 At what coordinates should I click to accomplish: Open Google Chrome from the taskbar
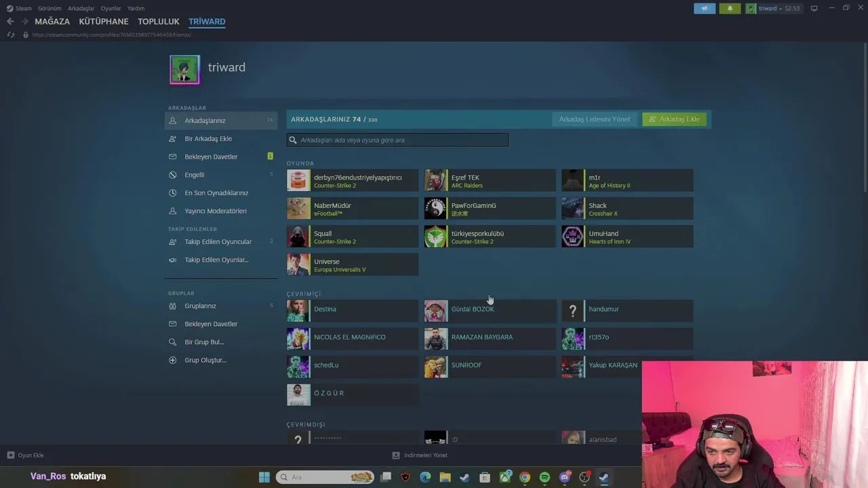click(525, 477)
